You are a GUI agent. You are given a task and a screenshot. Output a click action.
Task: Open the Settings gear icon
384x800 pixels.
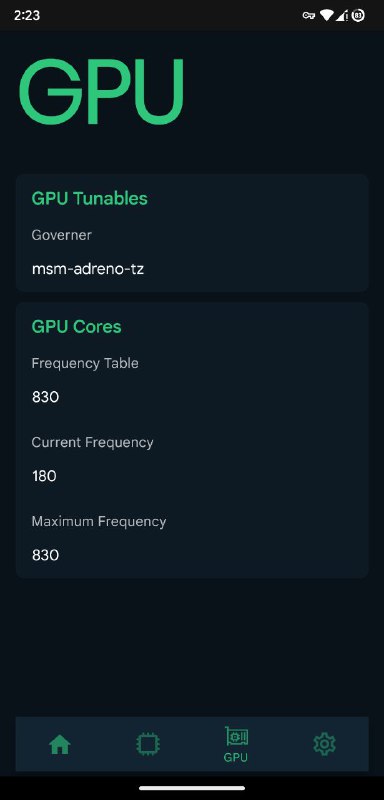pos(324,744)
